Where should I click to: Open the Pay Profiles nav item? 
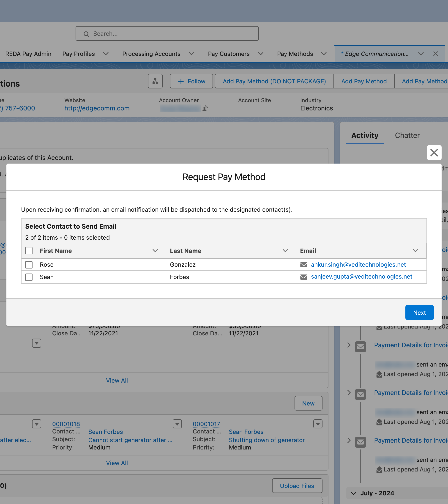point(78,54)
